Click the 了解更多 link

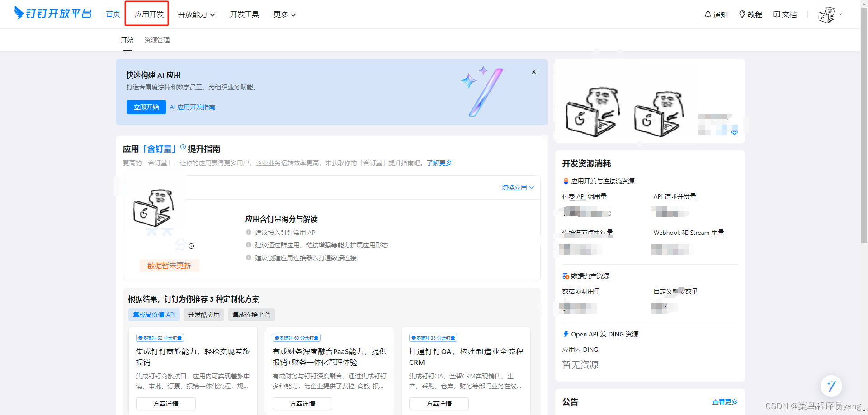(x=439, y=163)
